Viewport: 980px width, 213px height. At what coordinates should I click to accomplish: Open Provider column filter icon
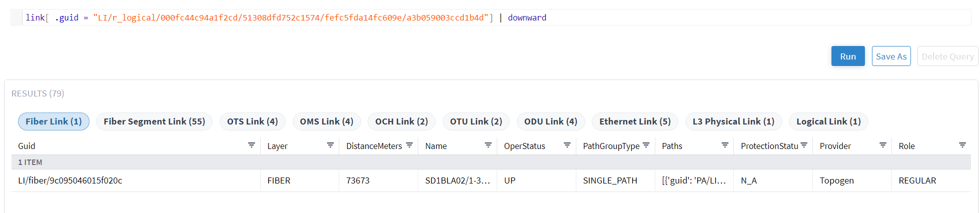pos(883,145)
